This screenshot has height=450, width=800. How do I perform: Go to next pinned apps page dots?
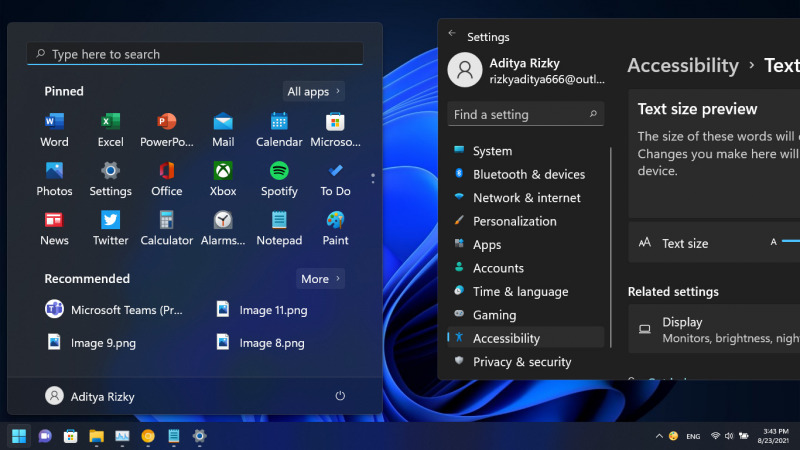(373, 179)
